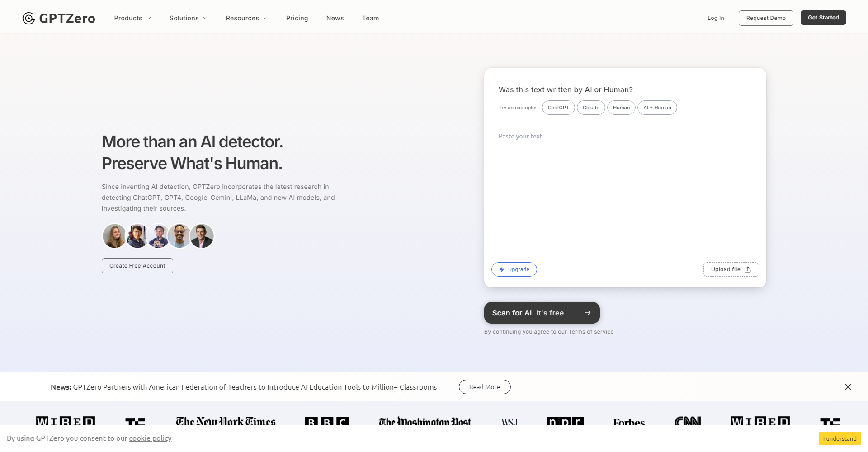Open the Products dropdown
Screen dimensions: 868x452
[132, 18]
